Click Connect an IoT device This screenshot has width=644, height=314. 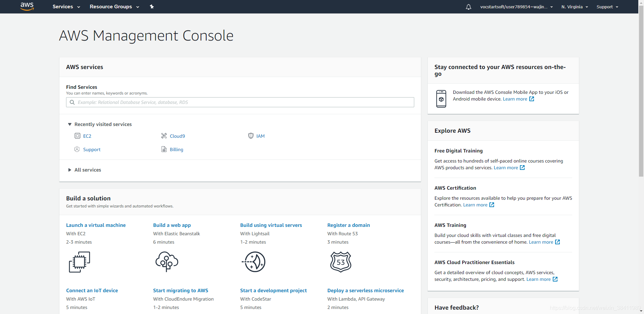(92, 291)
